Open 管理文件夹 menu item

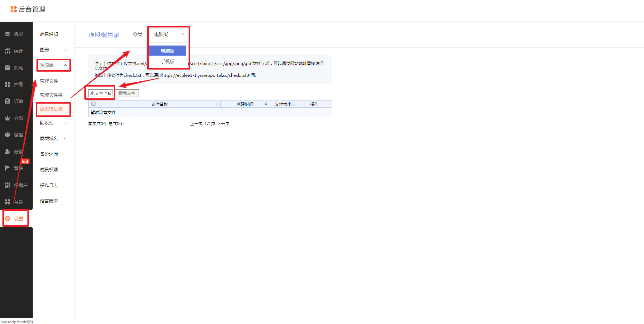point(51,95)
